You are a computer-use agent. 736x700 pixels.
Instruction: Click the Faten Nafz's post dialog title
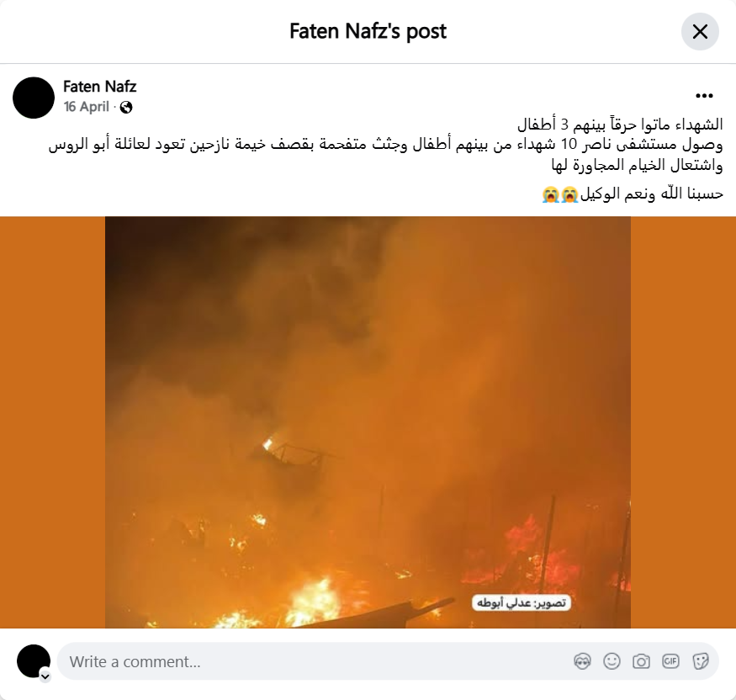pyautogui.click(x=368, y=31)
